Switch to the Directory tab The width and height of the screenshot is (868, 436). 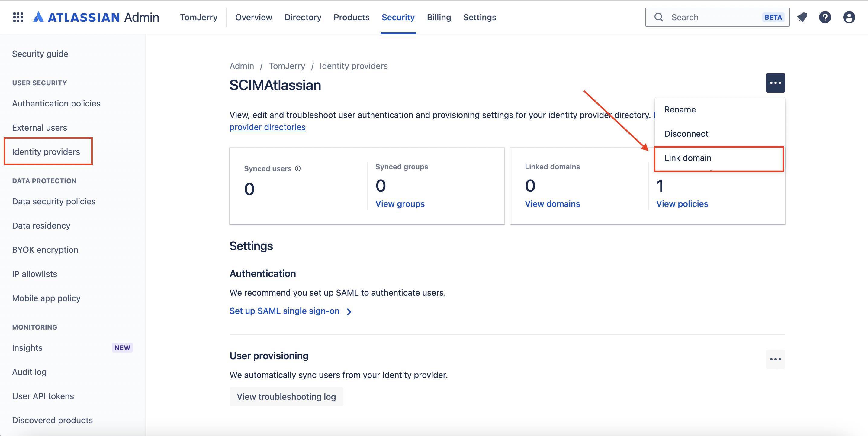point(303,17)
